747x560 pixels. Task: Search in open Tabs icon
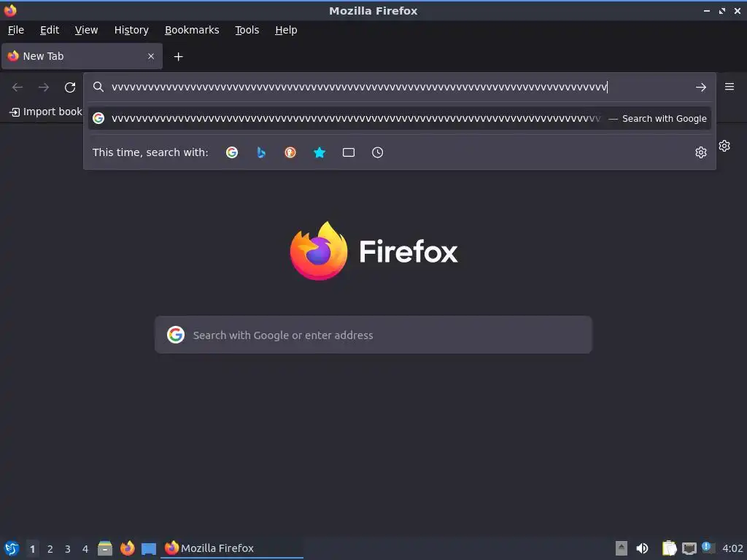click(349, 152)
